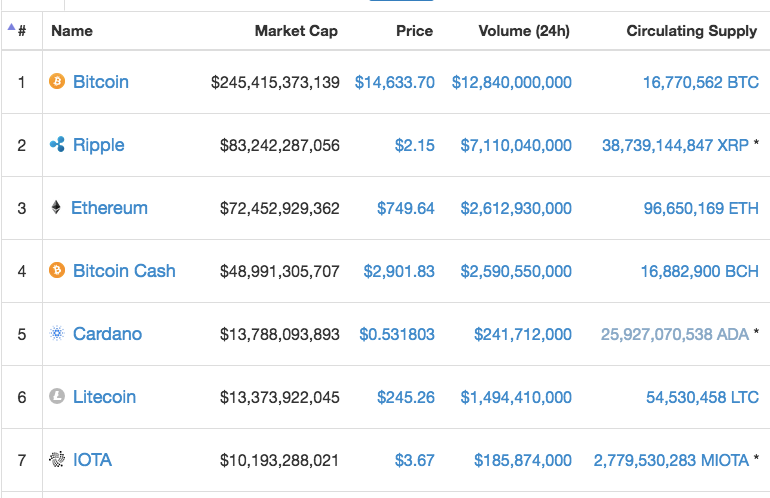This screenshot has width=770, height=498.
Task: Click rank number 1 in Bitcoin row
Action: pyautogui.click(x=22, y=82)
